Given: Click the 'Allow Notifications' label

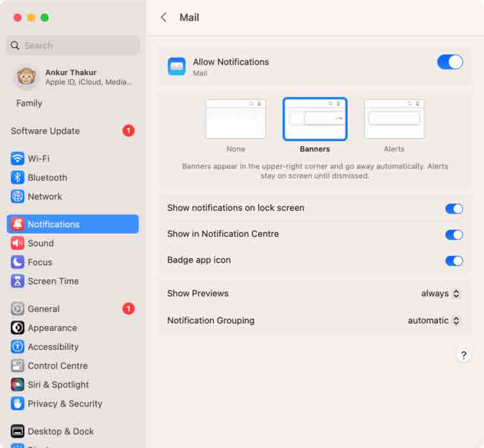Looking at the screenshot, I should pos(231,62).
